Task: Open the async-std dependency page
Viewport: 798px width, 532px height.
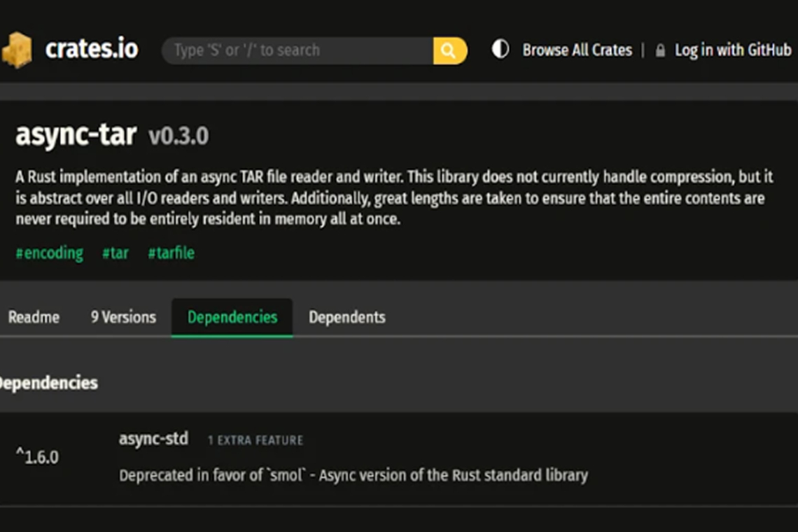Action: pyautogui.click(x=154, y=439)
